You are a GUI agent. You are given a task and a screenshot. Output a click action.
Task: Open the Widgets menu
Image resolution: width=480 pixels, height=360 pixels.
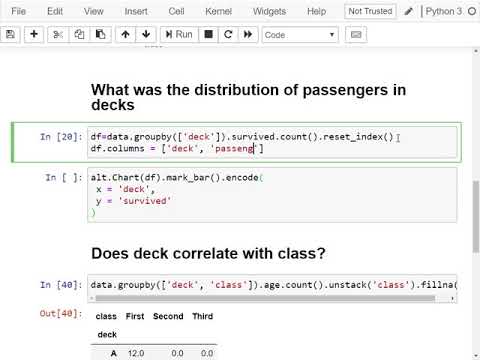pyautogui.click(x=269, y=11)
